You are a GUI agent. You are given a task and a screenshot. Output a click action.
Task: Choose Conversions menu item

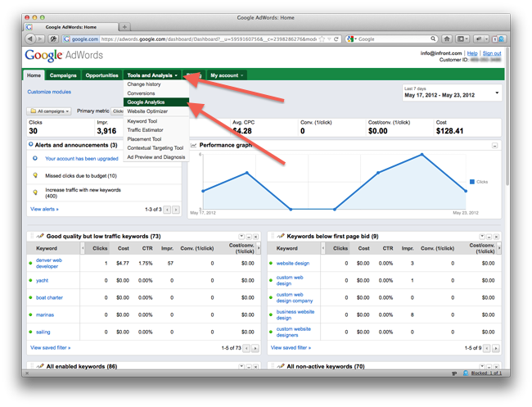141,93
